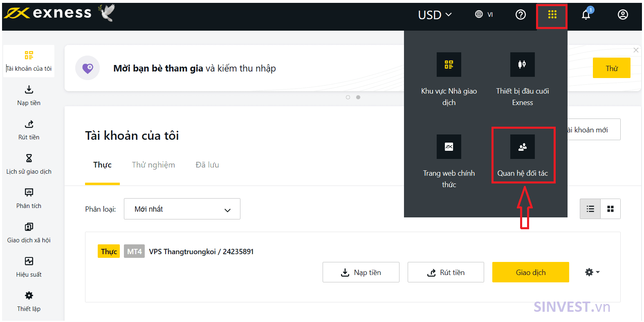Switch to the Thử nghiệm tab
This screenshot has height=322, width=644.
(x=153, y=165)
